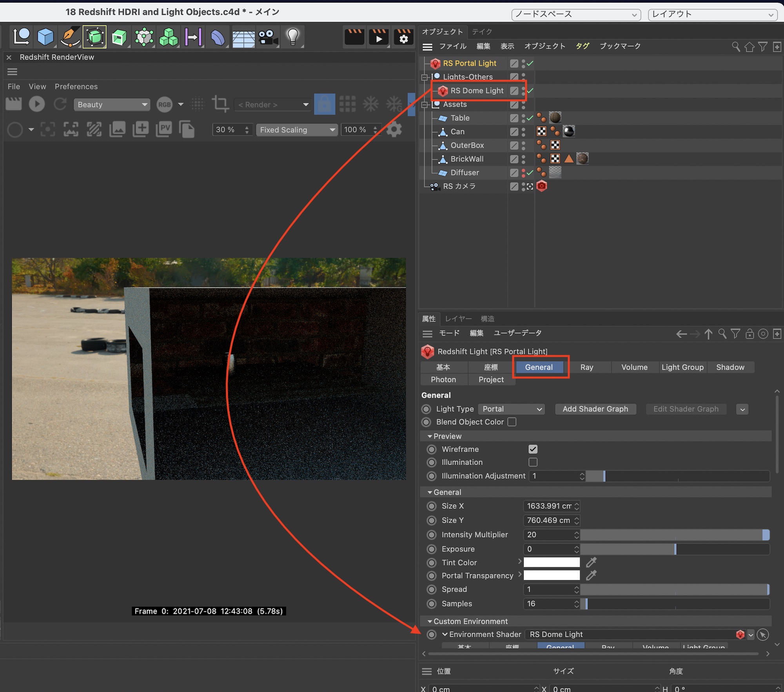Start IPR play button in RenderView

[37, 104]
